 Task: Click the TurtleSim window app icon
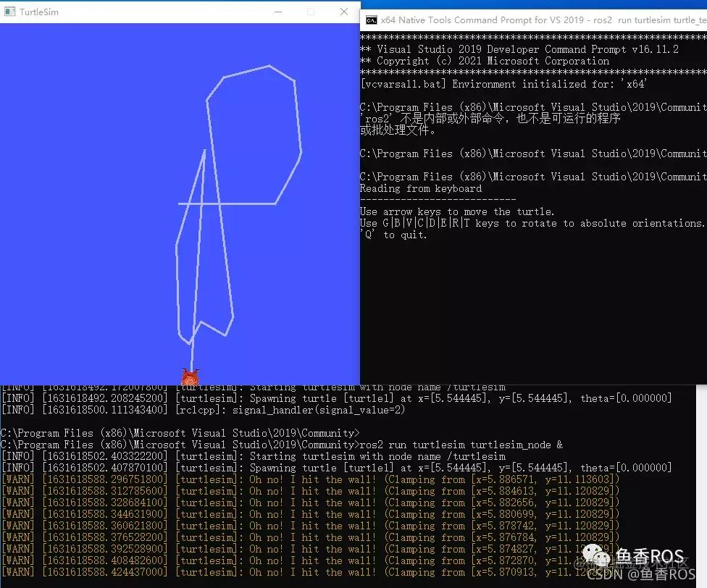[10, 12]
